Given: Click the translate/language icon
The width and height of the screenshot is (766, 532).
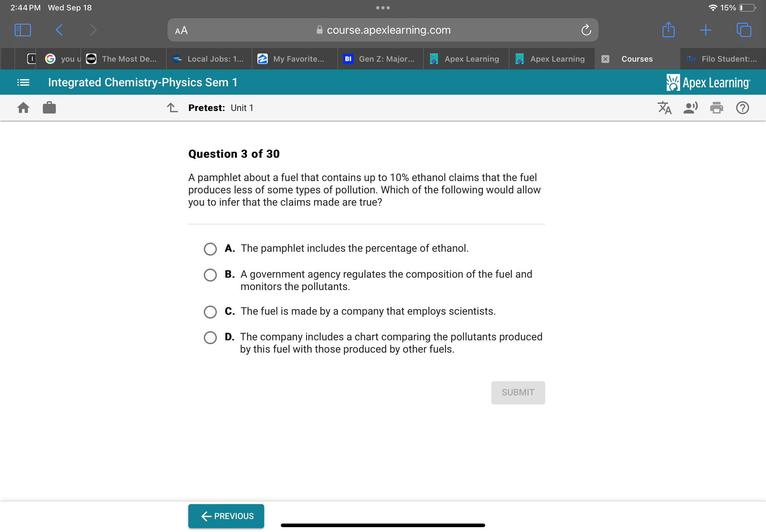Looking at the screenshot, I should coord(665,108).
